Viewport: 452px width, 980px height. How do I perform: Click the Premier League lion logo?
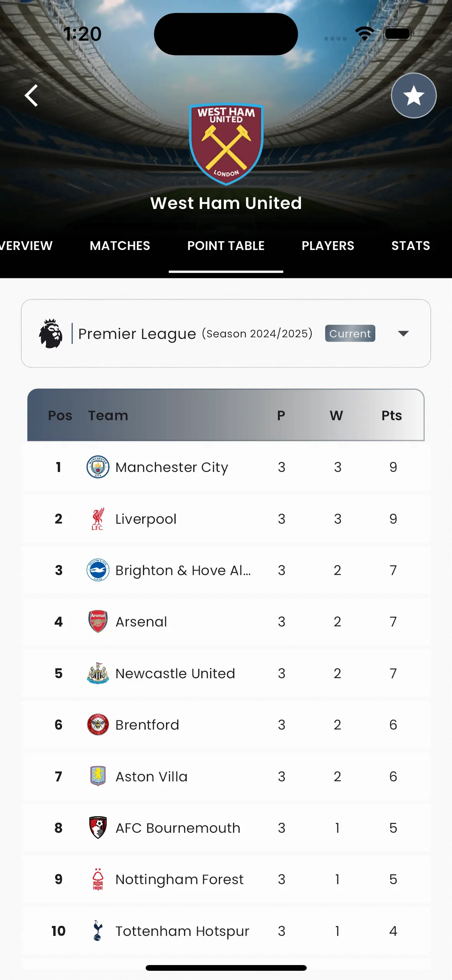click(51, 334)
